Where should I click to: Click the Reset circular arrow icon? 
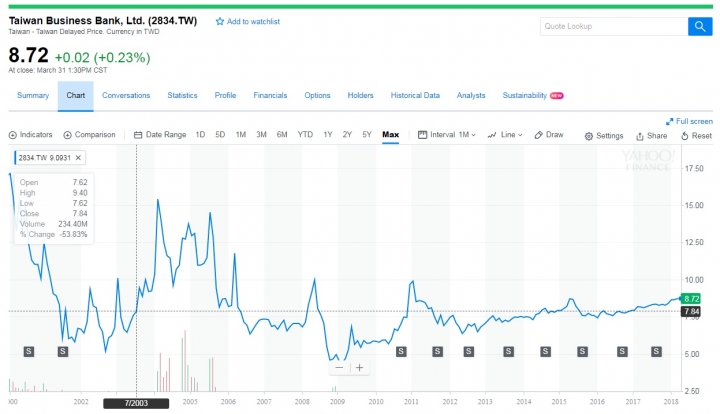pos(685,136)
